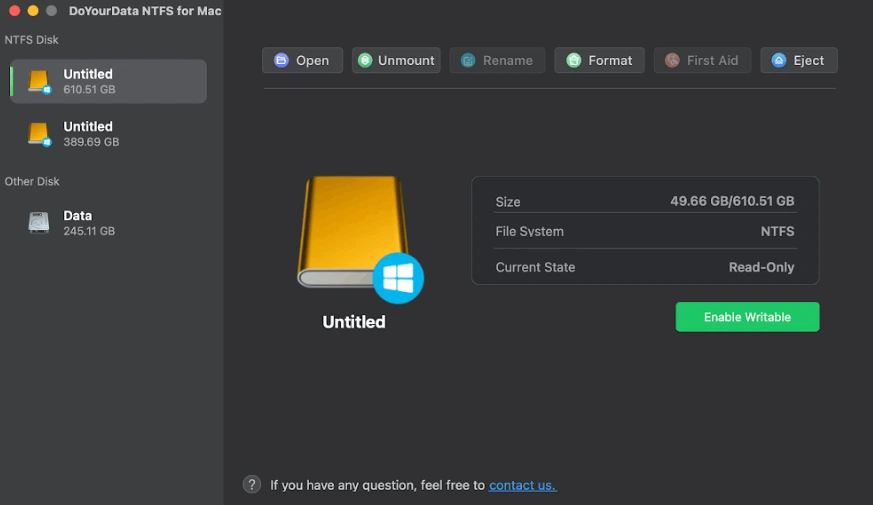Click the Rename toolbar icon
Screen dimensions: 873x505
point(468,61)
